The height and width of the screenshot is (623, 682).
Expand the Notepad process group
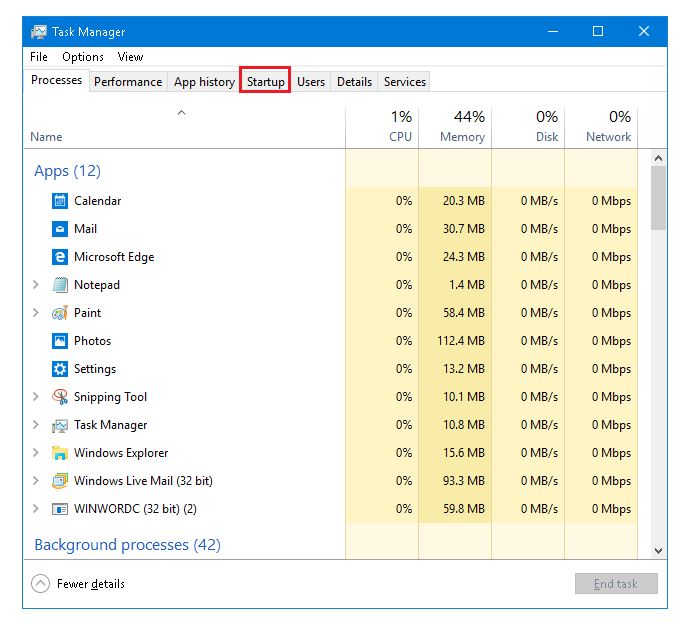[x=36, y=285]
